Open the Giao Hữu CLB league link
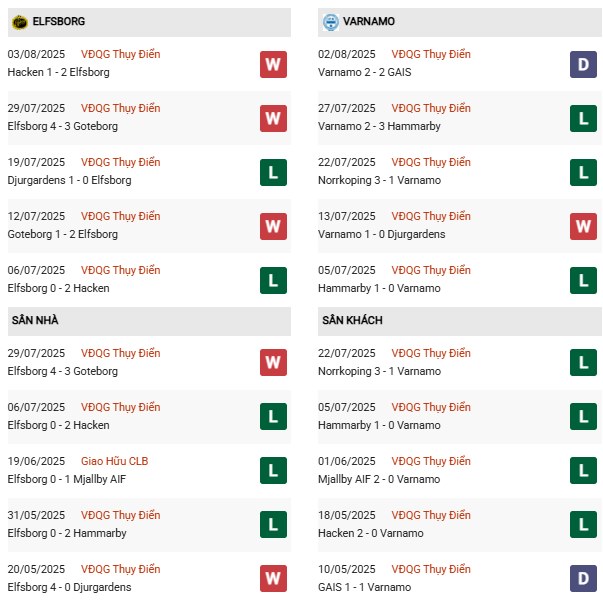This screenshot has height=601, width=603. click(121, 461)
